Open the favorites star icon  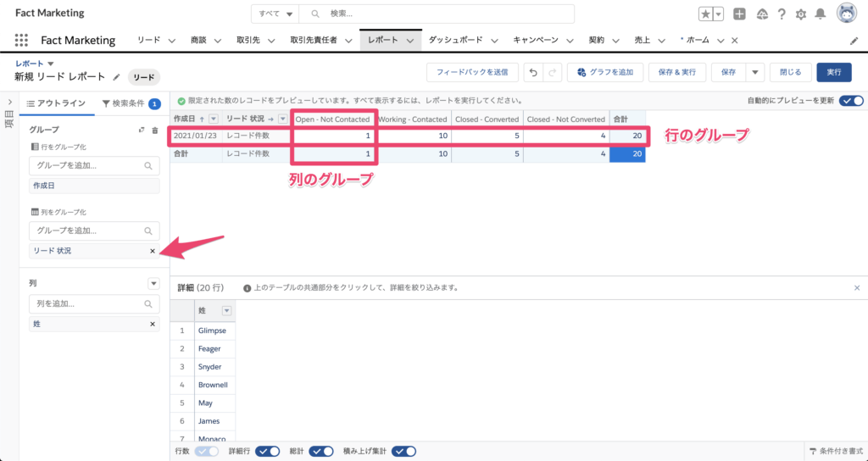(705, 14)
